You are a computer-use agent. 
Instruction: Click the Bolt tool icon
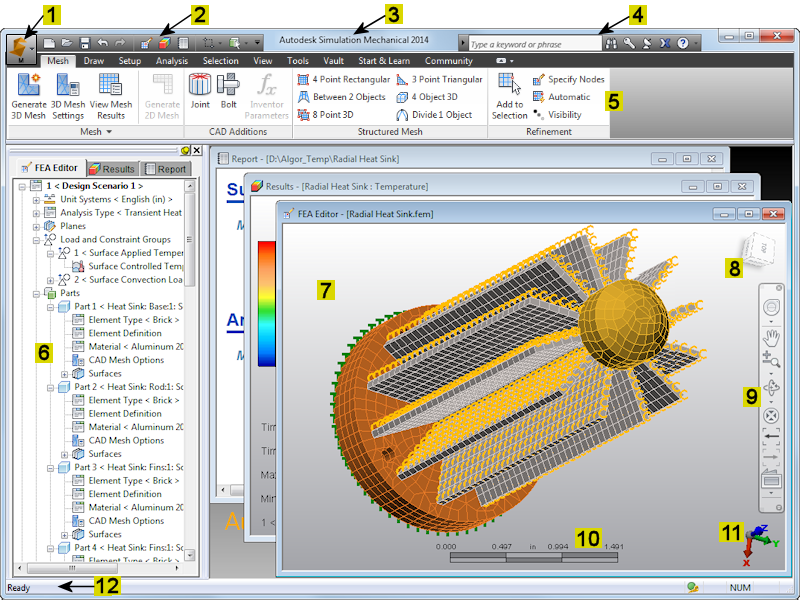228,84
